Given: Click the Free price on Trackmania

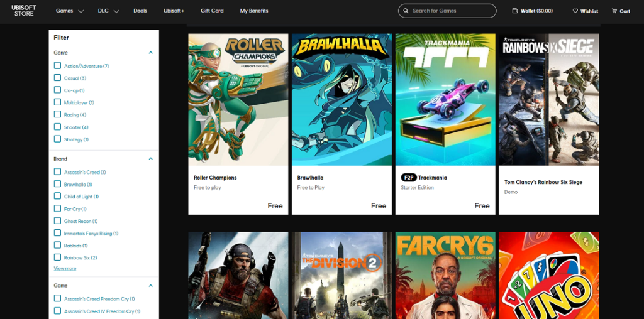Looking at the screenshot, I should tap(482, 206).
